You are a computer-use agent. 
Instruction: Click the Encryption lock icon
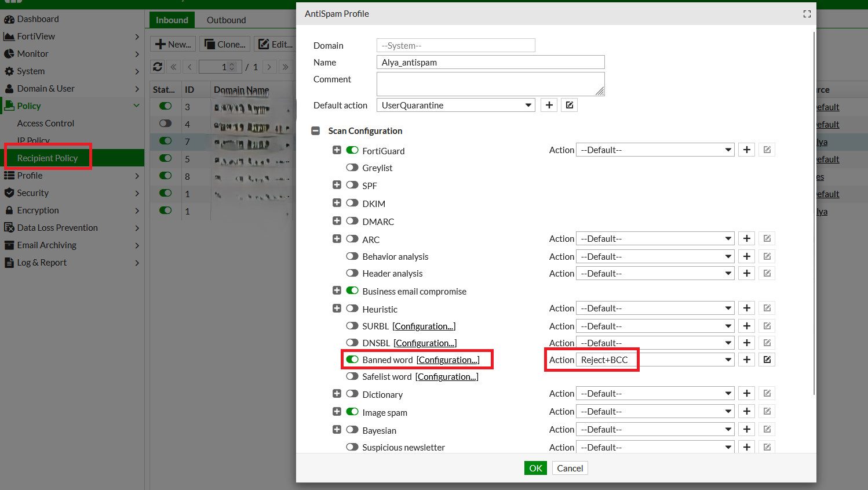coord(9,210)
